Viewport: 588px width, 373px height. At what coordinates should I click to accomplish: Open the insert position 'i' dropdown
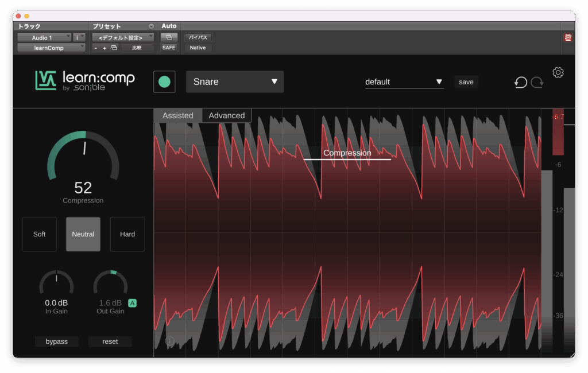pyautogui.click(x=79, y=37)
